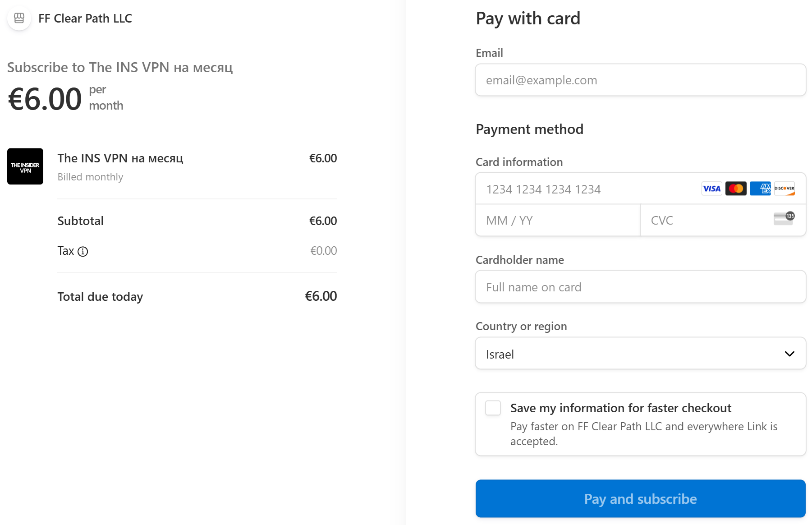Click the dropdown chevron next to Israel

coord(789,354)
